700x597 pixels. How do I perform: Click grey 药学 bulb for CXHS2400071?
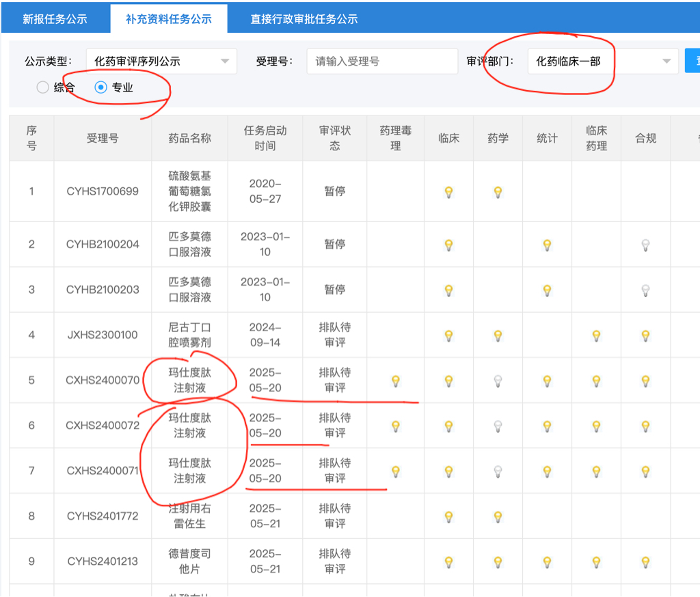pyautogui.click(x=498, y=471)
